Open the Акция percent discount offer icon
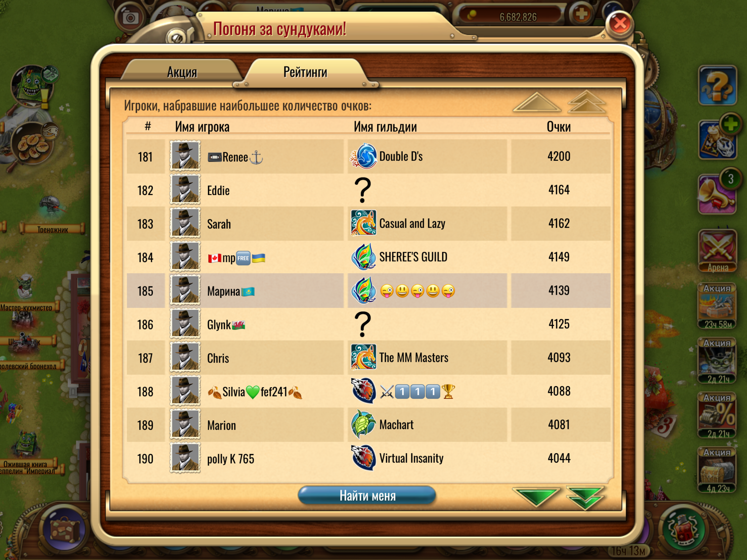The width and height of the screenshot is (747, 560). (717, 415)
